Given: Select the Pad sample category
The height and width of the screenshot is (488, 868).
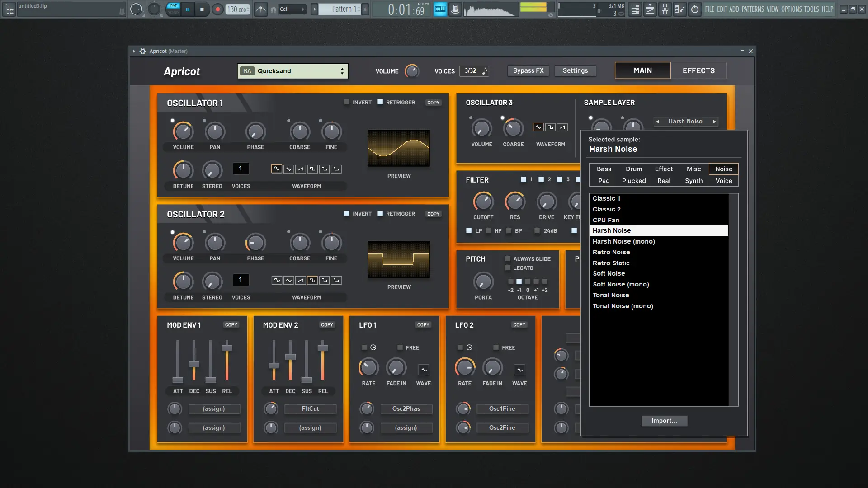Looking at the screenshot, I should pyautogui.click(x=604, y=181).
